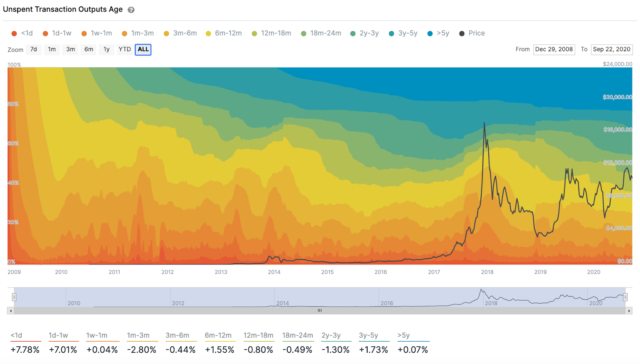Viewport: 640px width, 364px height.
Task: Toggle the 1m-3m legend series
Action: [x=138, y=33]
